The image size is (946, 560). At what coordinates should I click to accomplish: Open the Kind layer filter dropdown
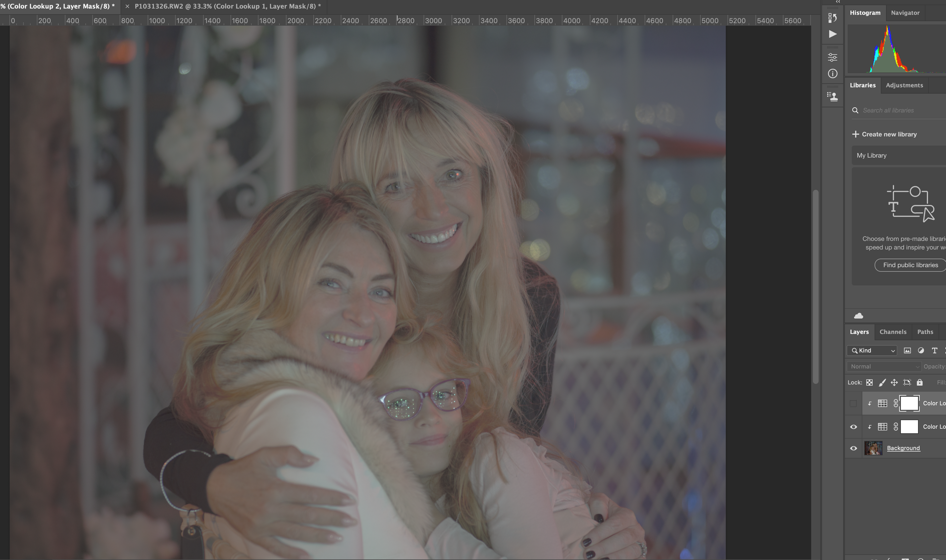pyautogui.click(x=872, y=350)
